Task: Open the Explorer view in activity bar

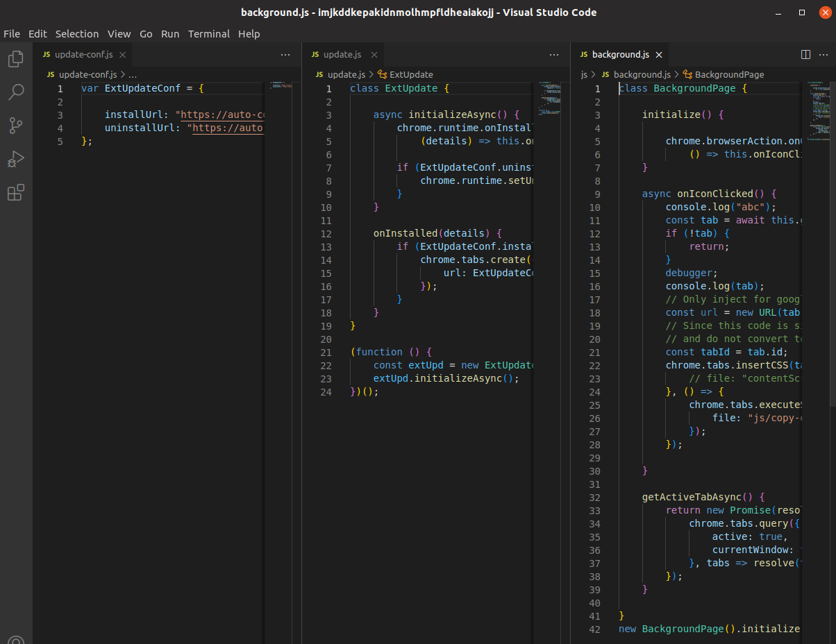Action: [x=15, y=59]
